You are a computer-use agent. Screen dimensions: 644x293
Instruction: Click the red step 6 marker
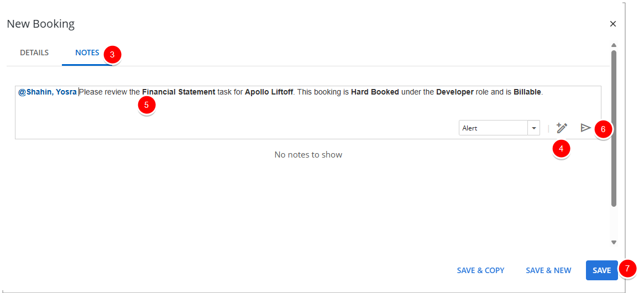(x=603, y=130)
